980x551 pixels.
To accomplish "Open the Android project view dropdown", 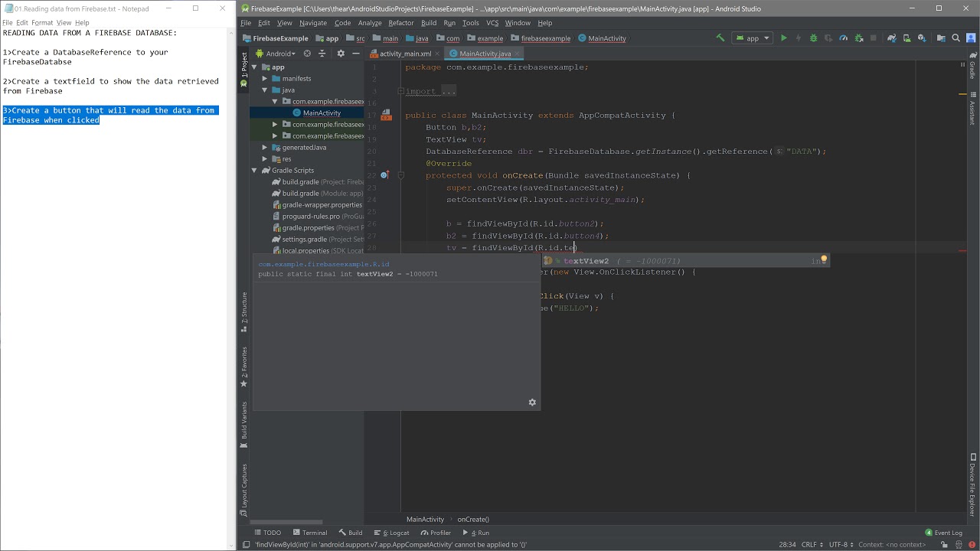I will click(x=275, y=54).
